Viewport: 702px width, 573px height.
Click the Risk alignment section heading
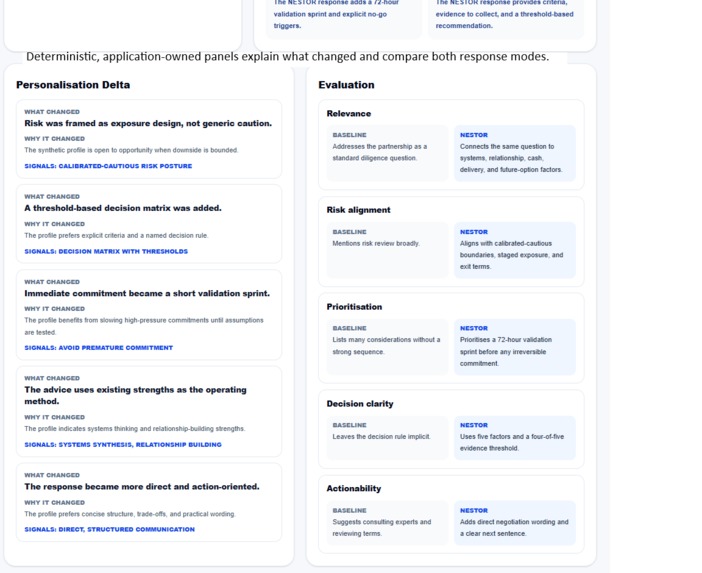click(x=358, y=210)
